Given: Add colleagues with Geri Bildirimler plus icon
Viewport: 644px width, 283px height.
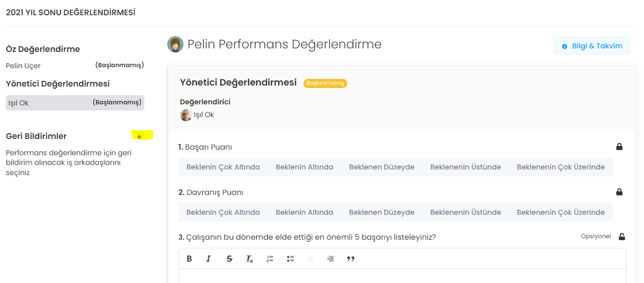Looking at the screenshot, I should point(139,136).
